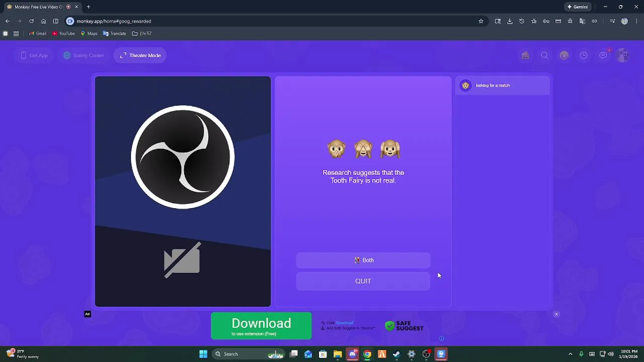Open match history clock icon

tap(584, 55)
